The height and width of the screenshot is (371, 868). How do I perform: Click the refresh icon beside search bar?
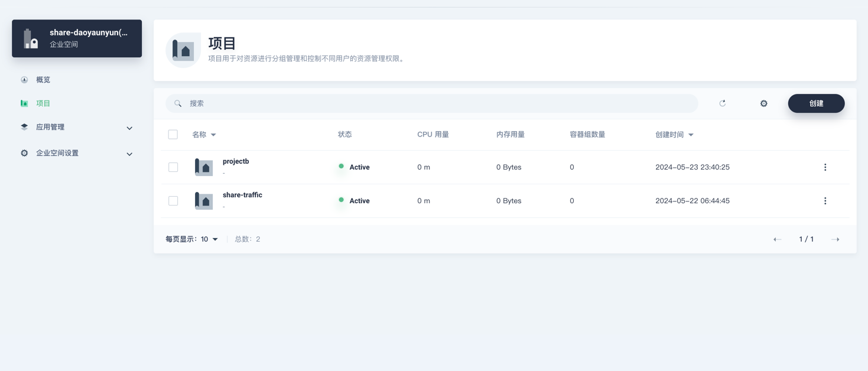[x=722, y=103]
